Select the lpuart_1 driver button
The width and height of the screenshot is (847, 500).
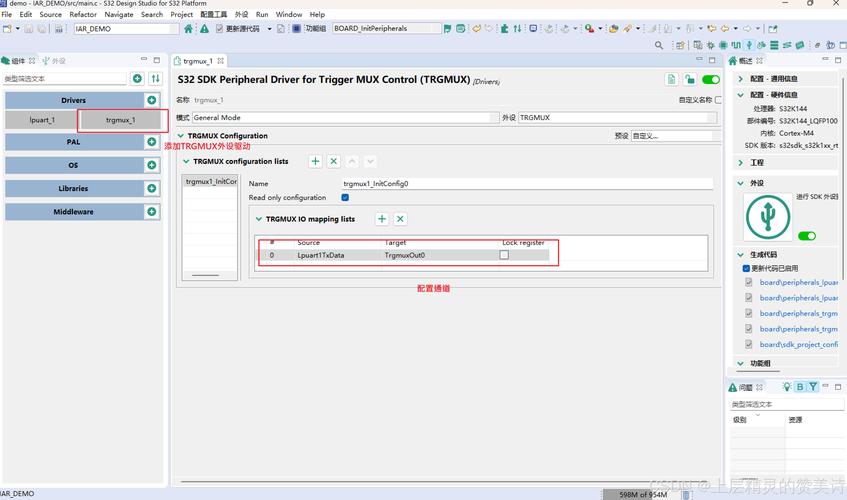(x=42, y=120)
